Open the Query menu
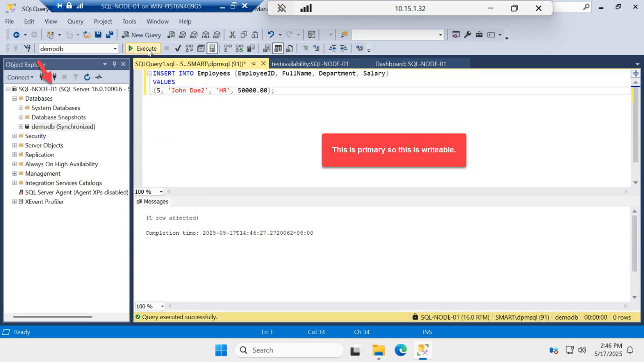 pyautogui.click(x=75, y=21)
